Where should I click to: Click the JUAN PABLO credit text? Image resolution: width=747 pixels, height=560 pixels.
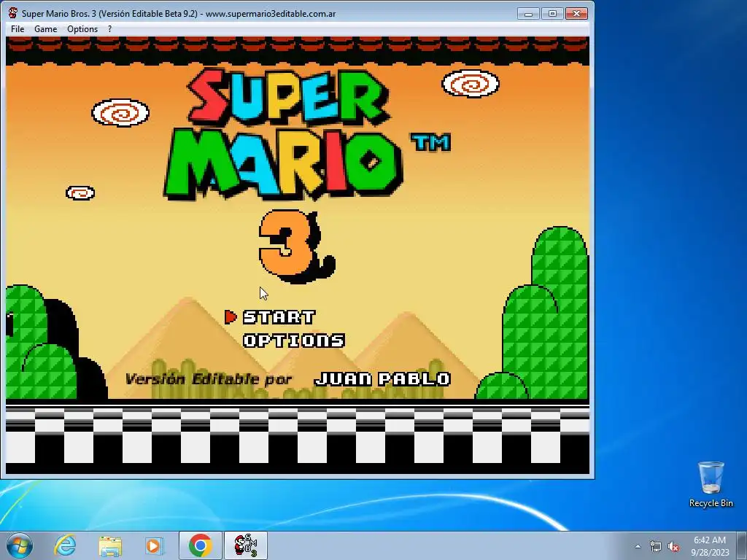(383, 379)
